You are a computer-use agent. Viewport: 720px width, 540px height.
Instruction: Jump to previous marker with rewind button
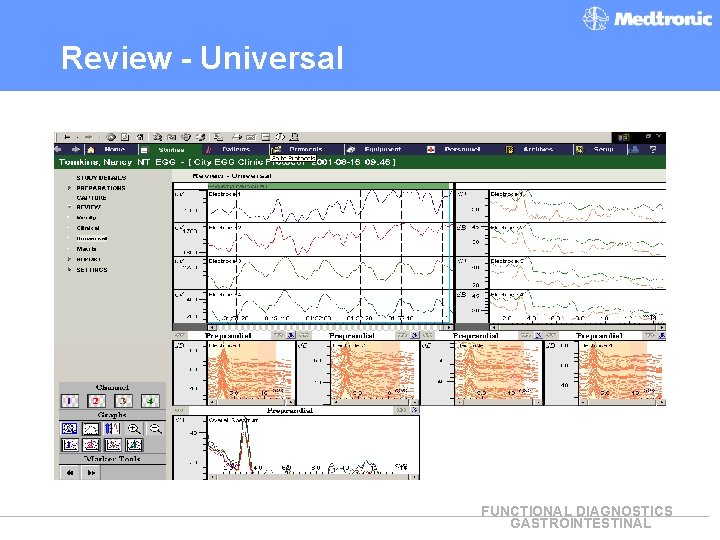coord(70,472)
